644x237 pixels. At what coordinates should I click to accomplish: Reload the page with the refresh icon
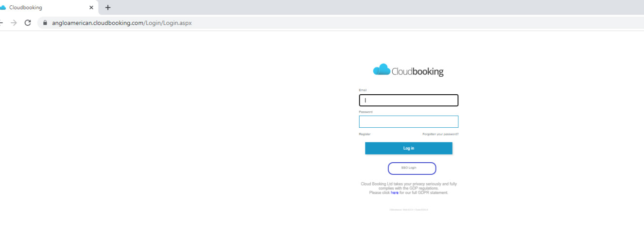[x=28, y=23]
